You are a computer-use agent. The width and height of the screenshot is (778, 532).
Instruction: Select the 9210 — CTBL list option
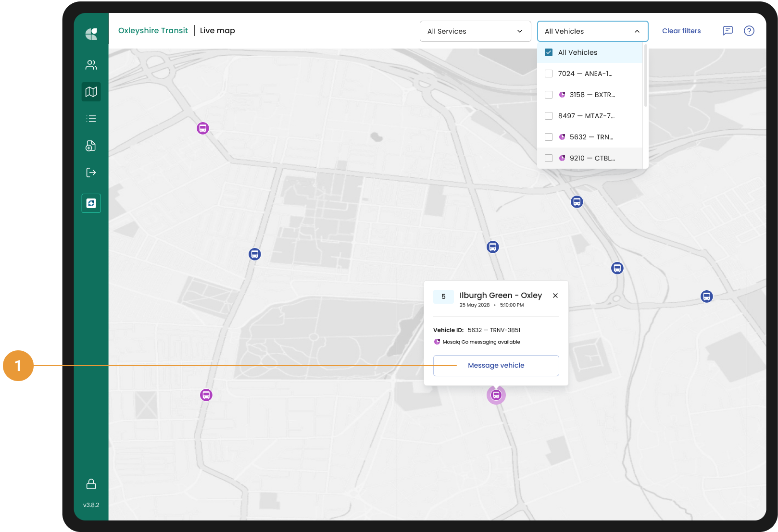coord(591,158)
